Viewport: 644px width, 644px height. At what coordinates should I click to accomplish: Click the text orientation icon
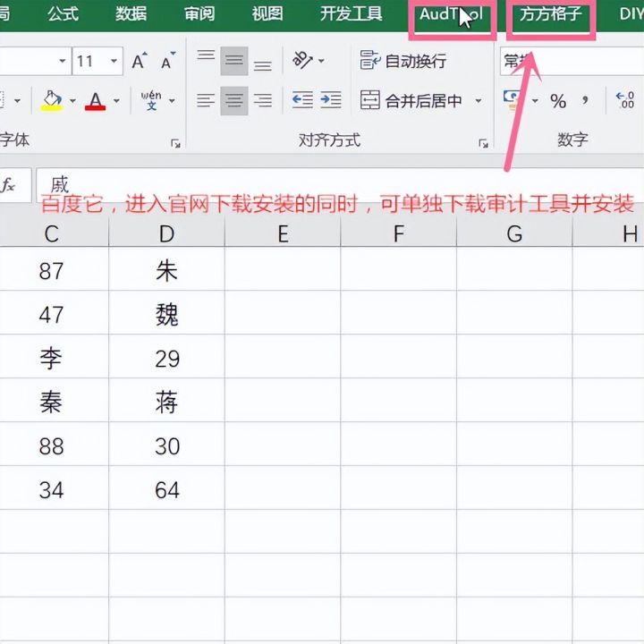pos(302,61)
